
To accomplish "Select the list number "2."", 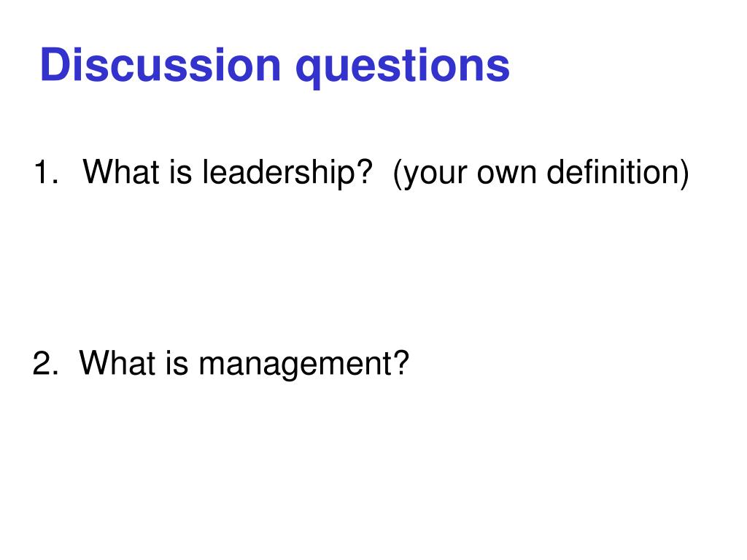I will point(46,363).
